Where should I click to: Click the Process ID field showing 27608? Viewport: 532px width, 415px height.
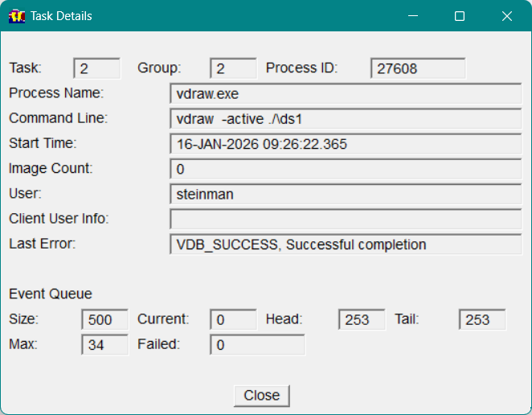[x=418, y=68]
